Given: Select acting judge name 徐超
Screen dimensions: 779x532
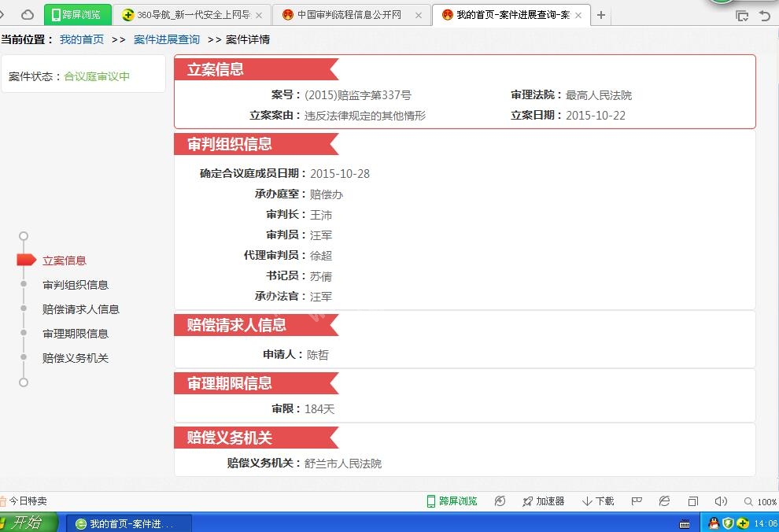Looking at the screenshot, I should [321, 255].
